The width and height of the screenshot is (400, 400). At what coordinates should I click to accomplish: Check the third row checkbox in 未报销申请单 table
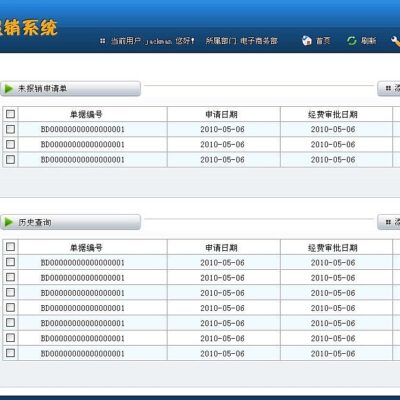[x=10, y=159]
